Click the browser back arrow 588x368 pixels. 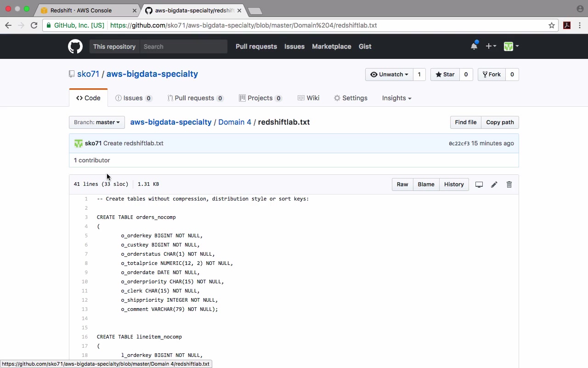pyautogui.click(x=8, y=25)
